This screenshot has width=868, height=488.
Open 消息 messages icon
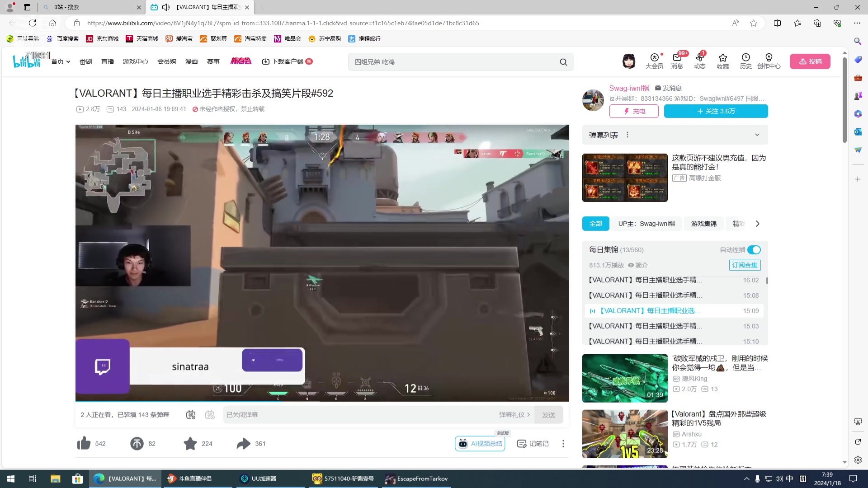pos(677,61)
